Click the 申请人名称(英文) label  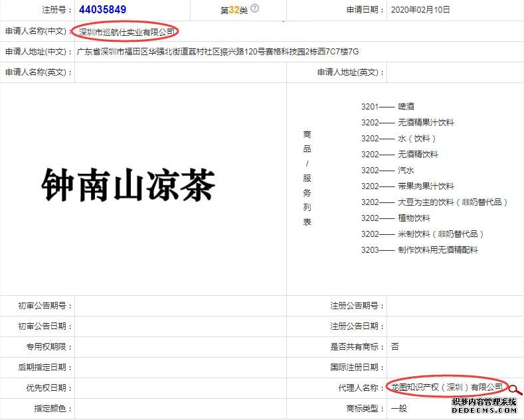point(39,72)
